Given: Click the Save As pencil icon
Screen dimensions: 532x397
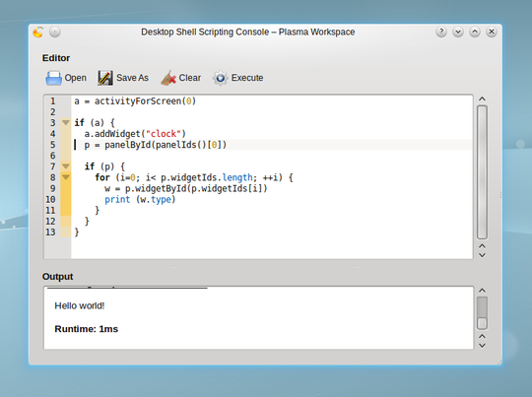Looking at the screenshot, I should point(105,78).
